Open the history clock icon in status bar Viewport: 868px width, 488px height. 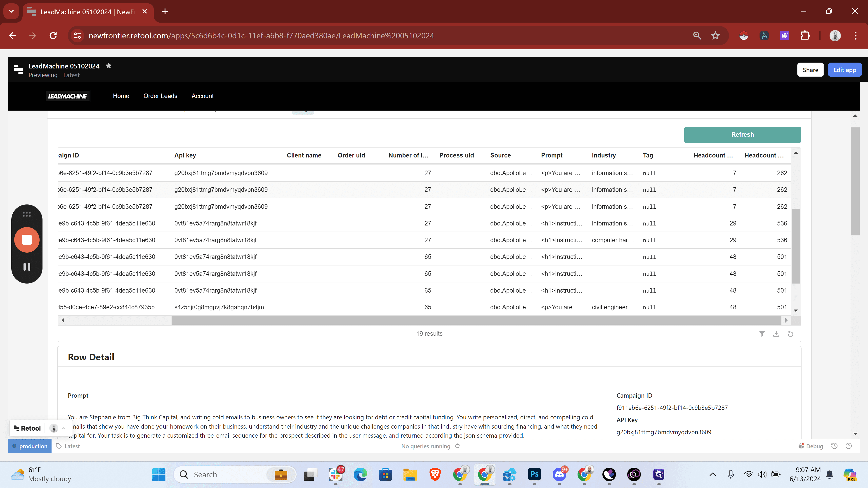pos(834,446)
